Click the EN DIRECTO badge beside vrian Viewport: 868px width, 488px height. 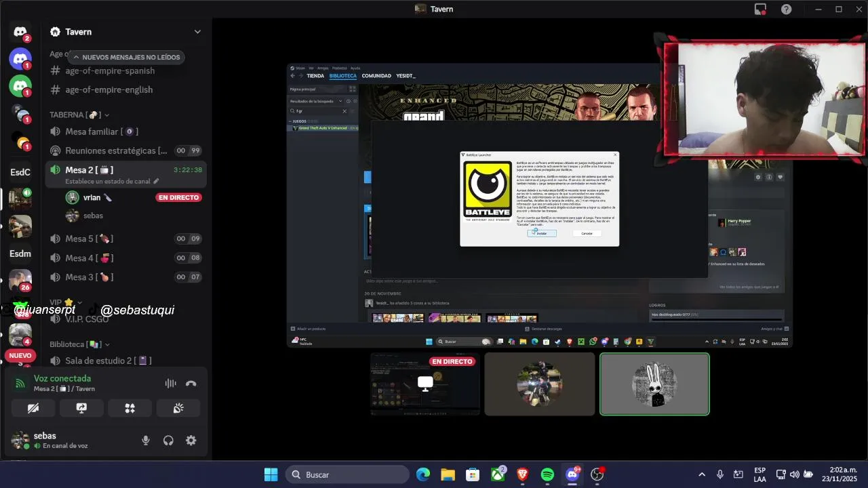[x=178, y=197]
